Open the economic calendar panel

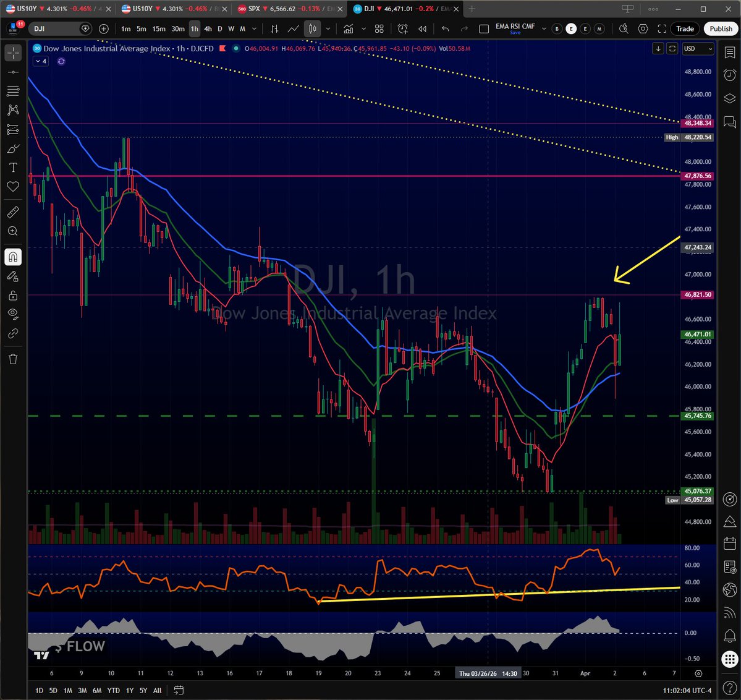(730, 544)
